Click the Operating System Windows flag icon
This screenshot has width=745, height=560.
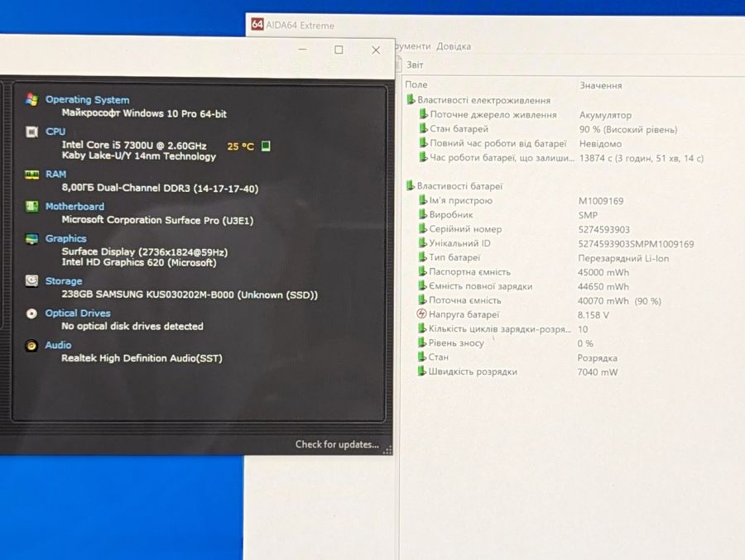(31, 100)
